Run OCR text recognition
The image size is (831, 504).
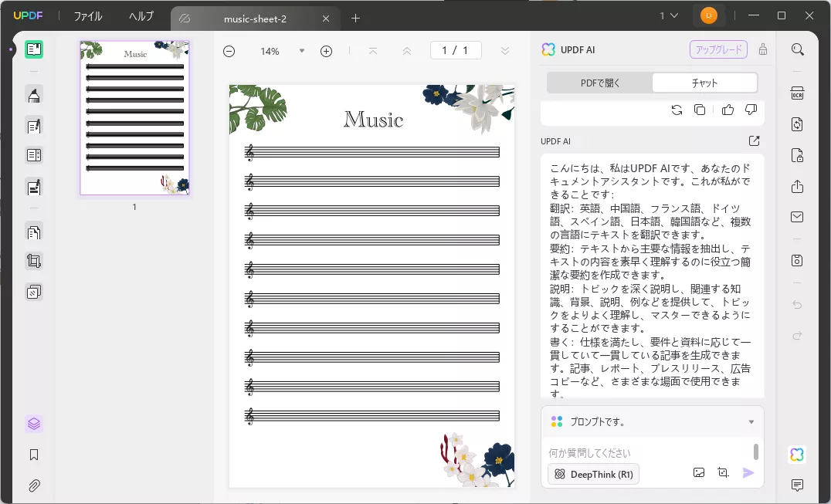click(798, 93)
